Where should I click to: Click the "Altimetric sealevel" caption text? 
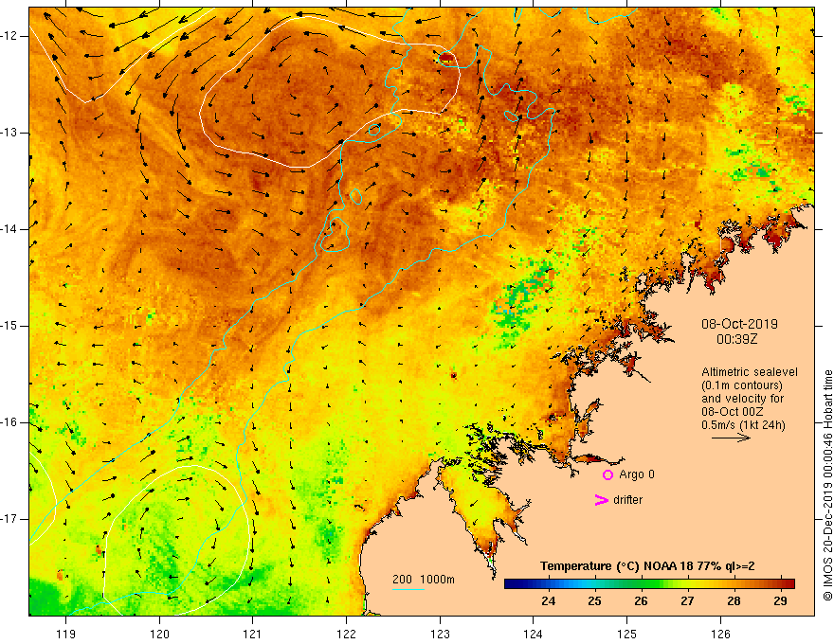coord(750,372)
